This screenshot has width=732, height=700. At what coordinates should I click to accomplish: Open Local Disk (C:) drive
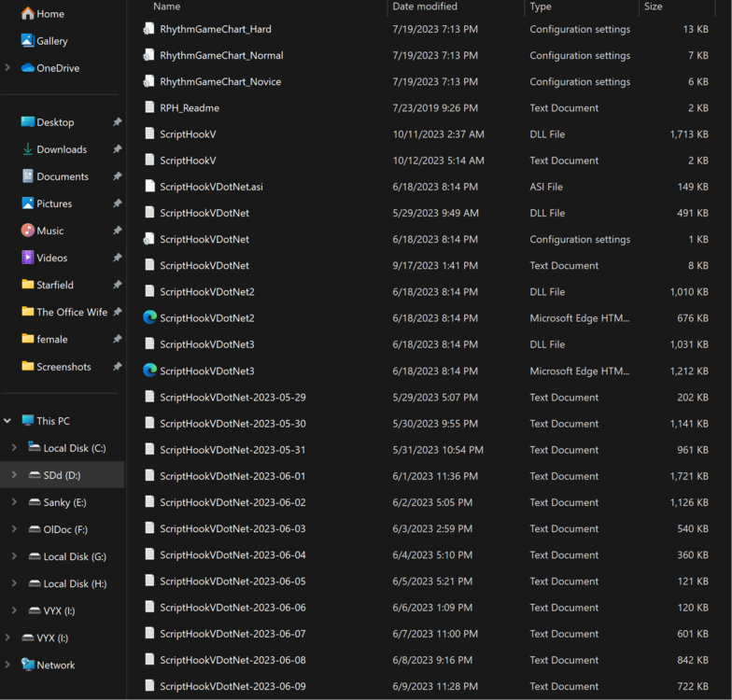point(67,448)
